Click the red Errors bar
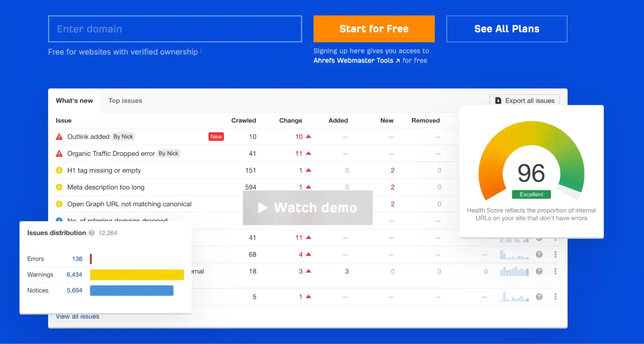 91,259
